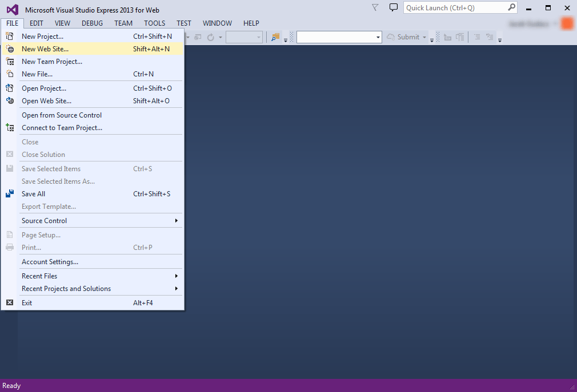Click the Save All floppy disks icon
This screenshot has width=577, height=392.
[x=10, y=193]
